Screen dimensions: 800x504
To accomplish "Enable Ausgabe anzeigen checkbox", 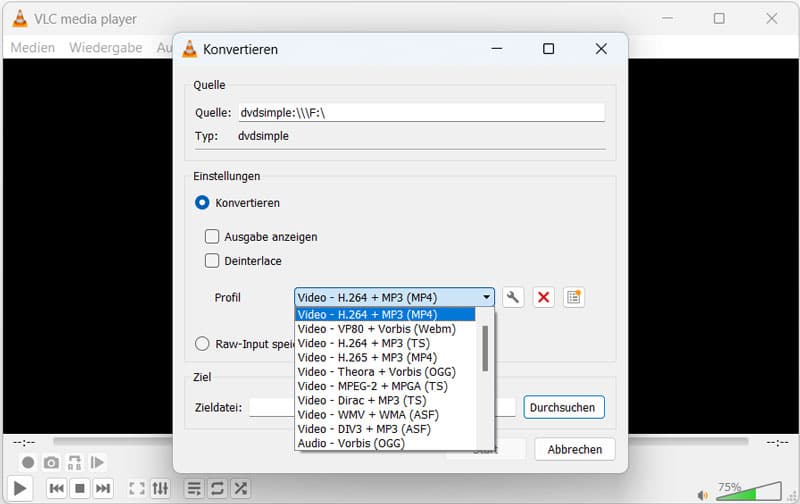I will point(212,237).
